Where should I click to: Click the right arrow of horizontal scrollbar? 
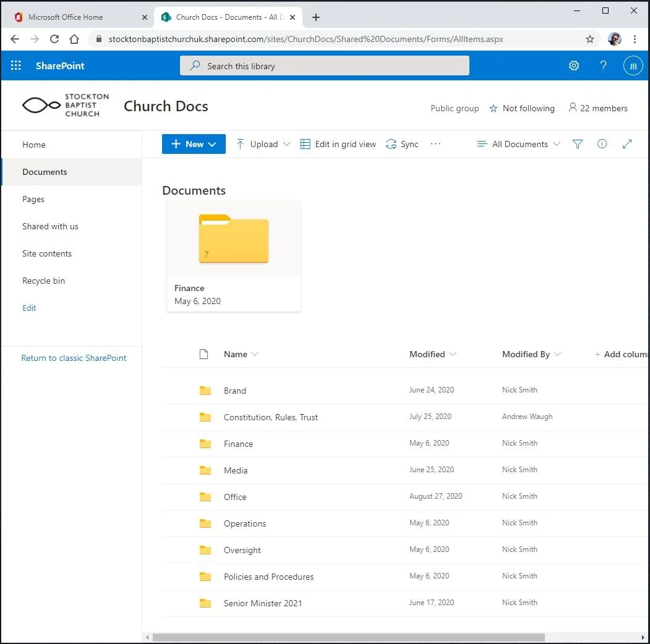click(643, 637)
